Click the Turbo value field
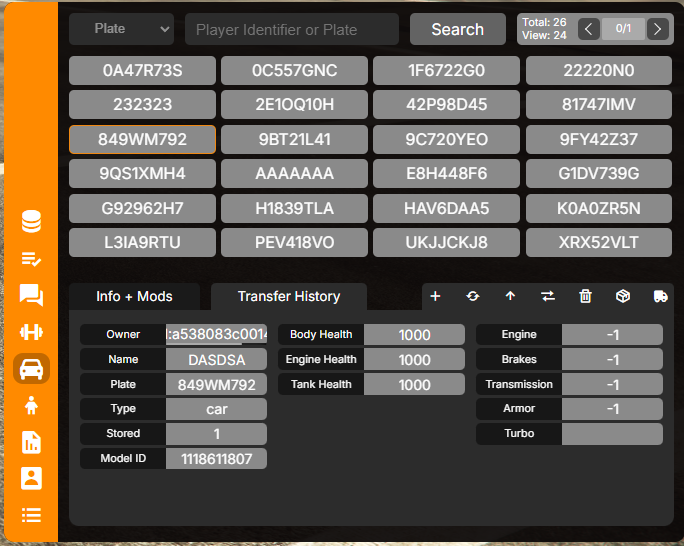Viewport: 684px width, 546px height. 612,434
